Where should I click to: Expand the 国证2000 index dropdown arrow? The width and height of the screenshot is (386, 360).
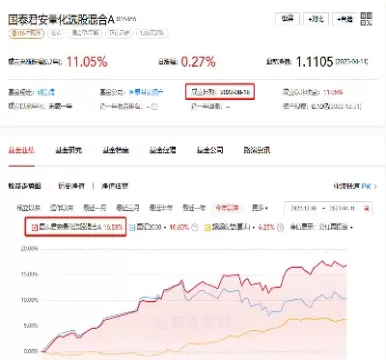click(x=165, y=228)
